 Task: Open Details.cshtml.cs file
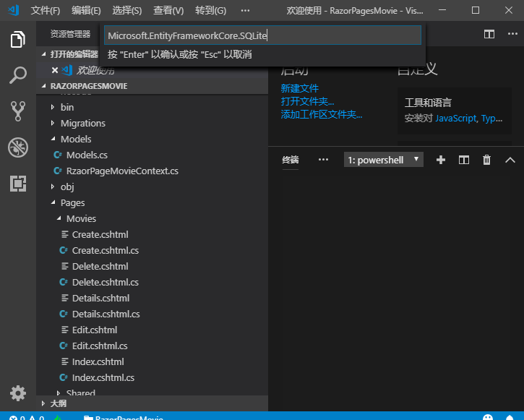(106, 314)
